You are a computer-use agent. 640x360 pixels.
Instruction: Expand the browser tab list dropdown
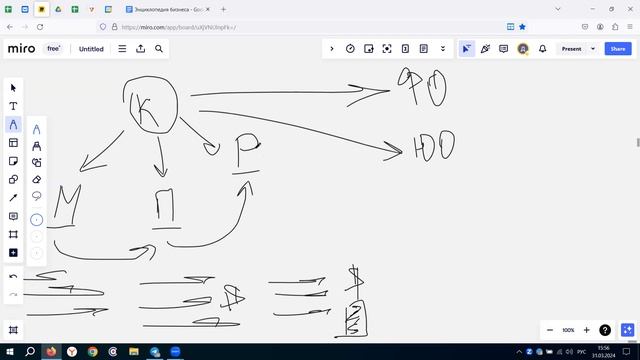pyautogui.click(x=558, y=9)
